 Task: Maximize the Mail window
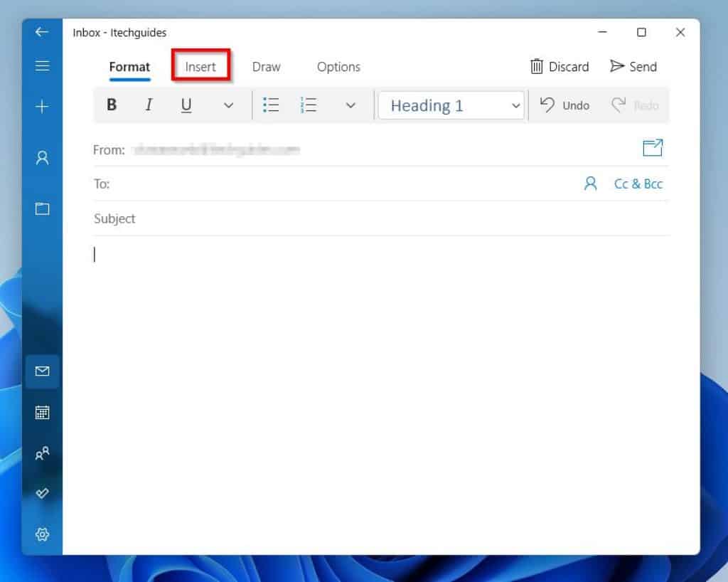pos(641,32)
